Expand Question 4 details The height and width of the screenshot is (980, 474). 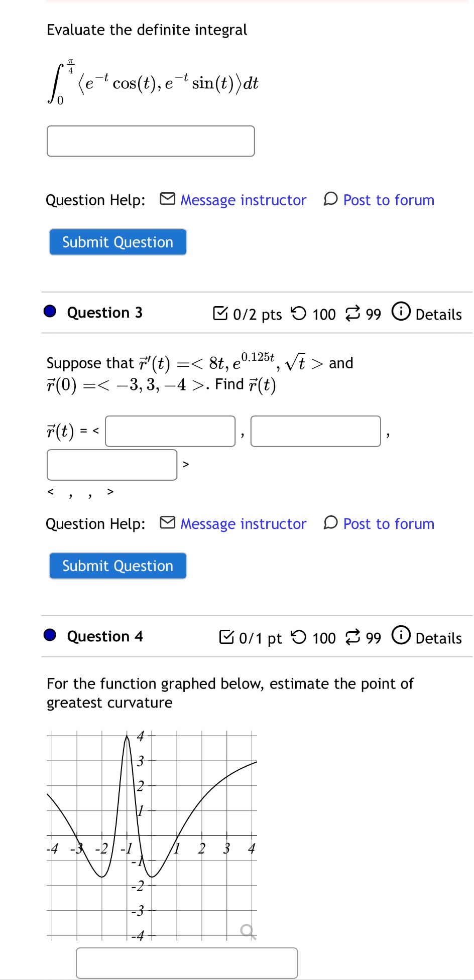coord(438,637)
